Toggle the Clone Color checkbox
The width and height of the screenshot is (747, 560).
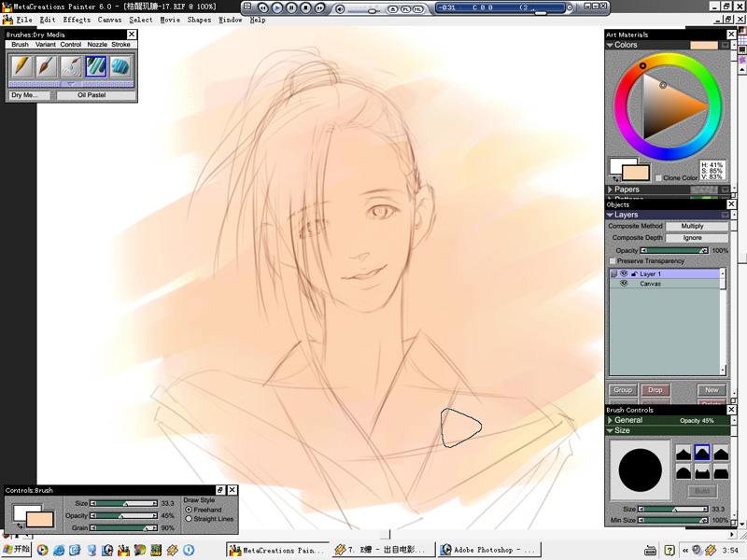(658, 177)
